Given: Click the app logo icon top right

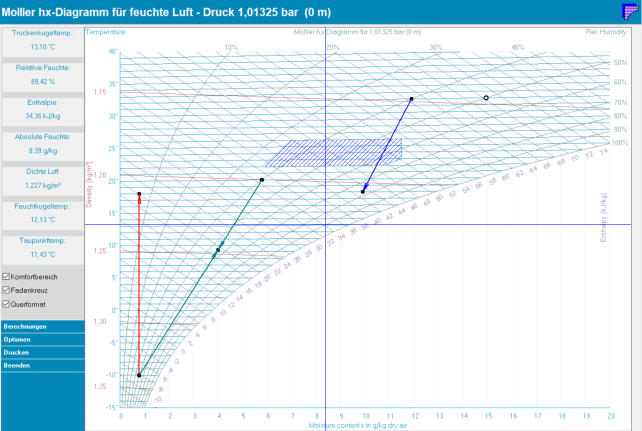Looking at the screenshot, I should click(630, 11).
